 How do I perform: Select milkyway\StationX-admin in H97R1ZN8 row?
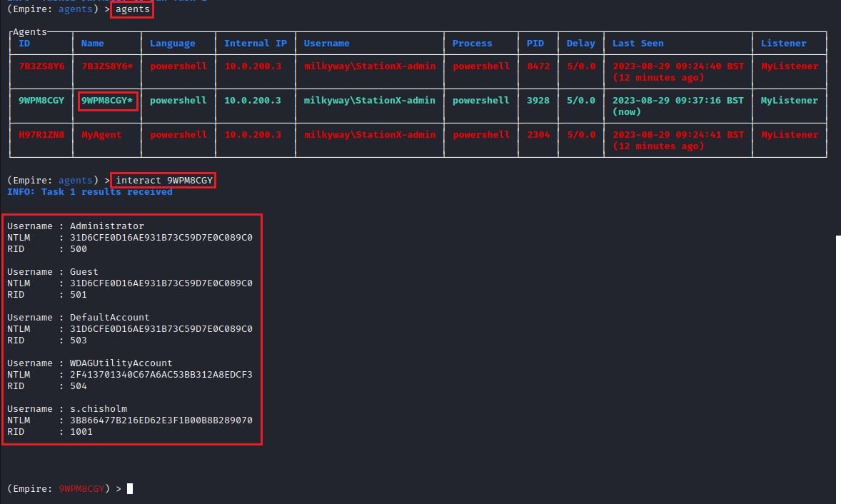tap(370, 135)
